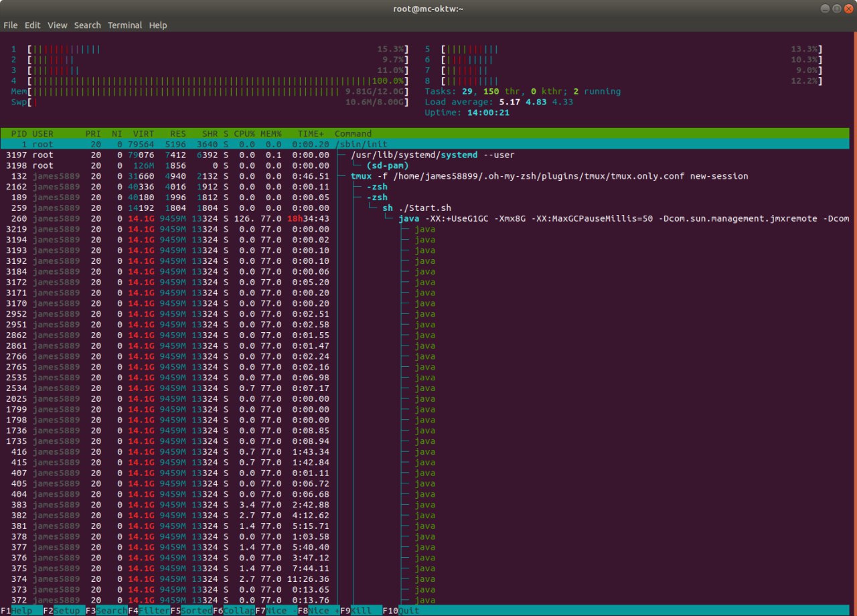Click the 18h34:43 time value
The width and height of the screenshot is (857, 616).
307,218
